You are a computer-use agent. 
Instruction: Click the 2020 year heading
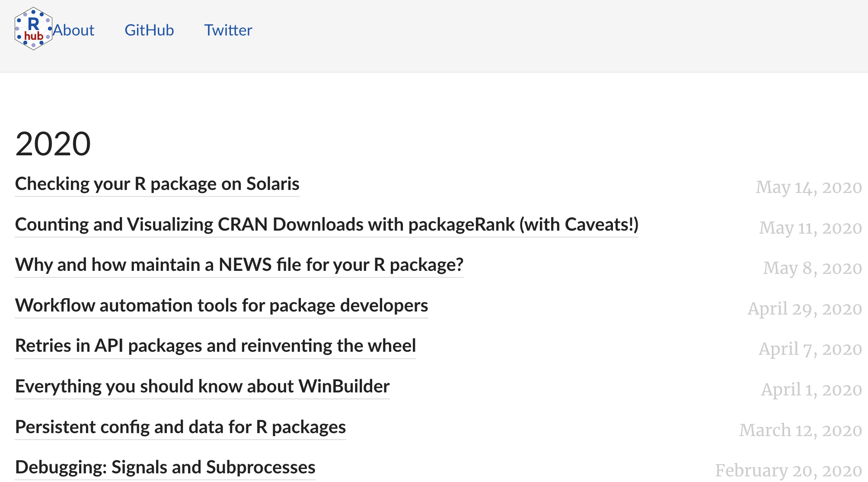click(x=53, y=144)
